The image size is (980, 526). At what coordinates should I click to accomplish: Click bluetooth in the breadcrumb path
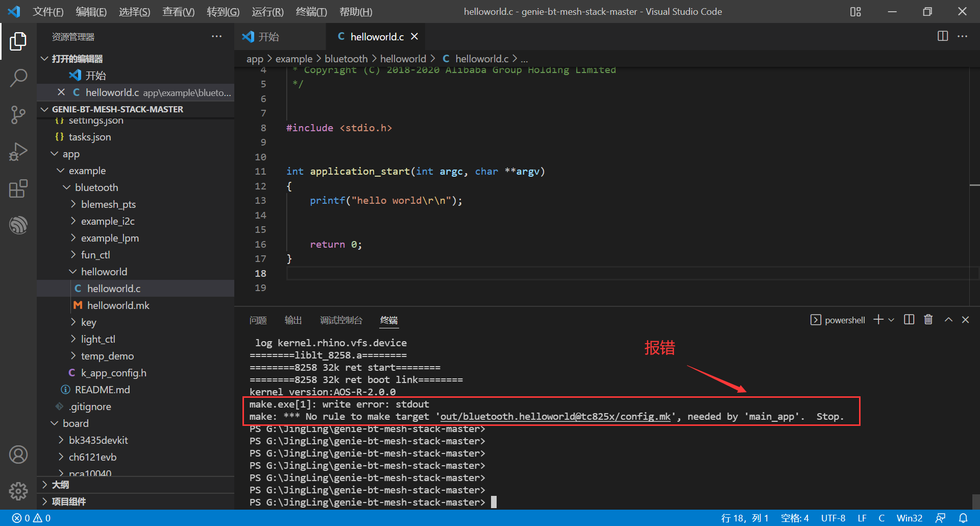click(x=346, y=59)
